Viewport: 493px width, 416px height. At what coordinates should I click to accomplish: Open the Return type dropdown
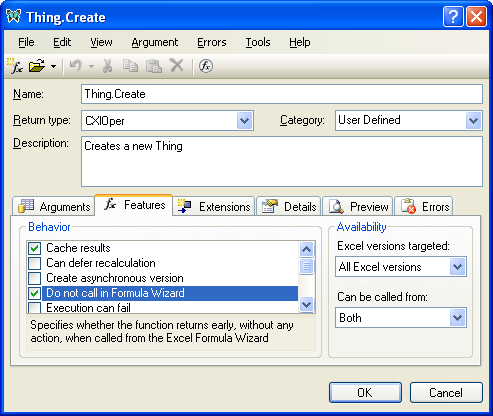click(245, 120)
